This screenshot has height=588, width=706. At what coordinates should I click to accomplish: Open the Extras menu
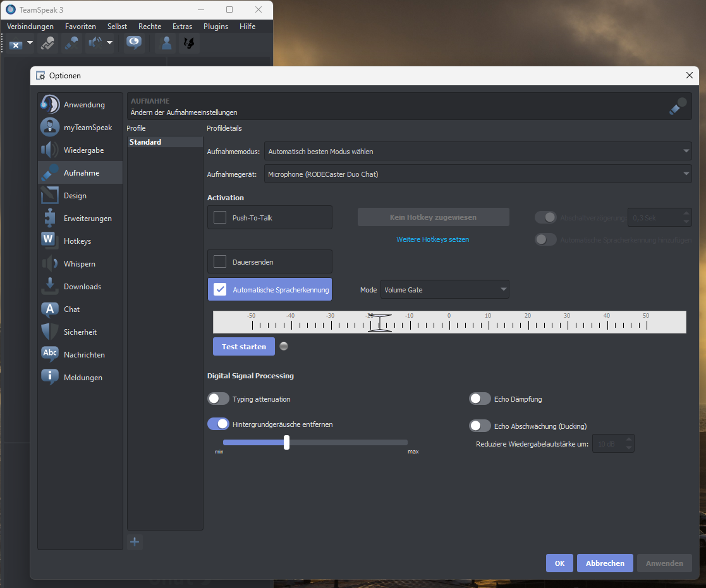click(182, 27)
